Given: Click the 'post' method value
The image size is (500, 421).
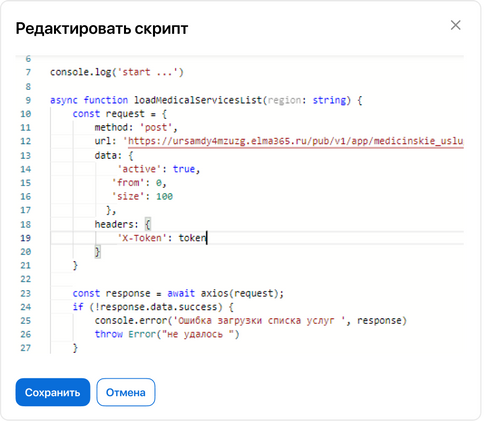Looking at the screenshot, I should coord(156,127).
